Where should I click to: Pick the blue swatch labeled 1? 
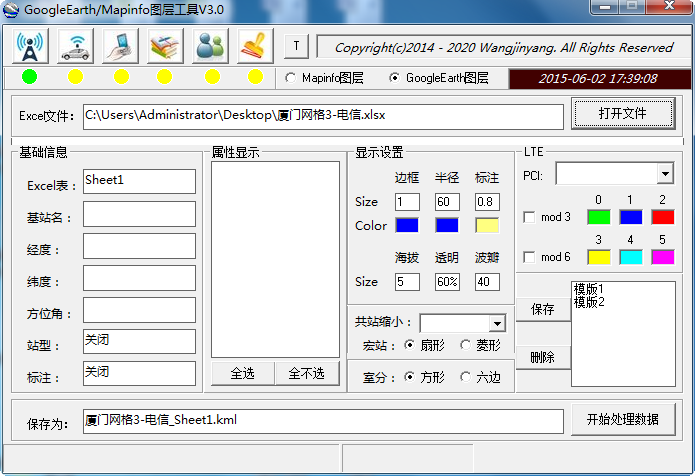click(631, 217)
